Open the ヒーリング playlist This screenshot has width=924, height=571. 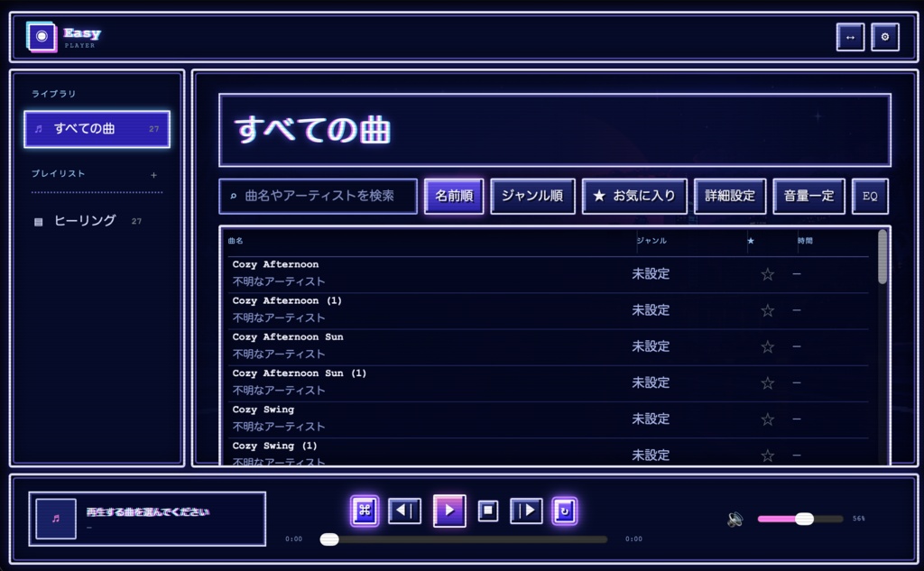[x=97, y=221]
